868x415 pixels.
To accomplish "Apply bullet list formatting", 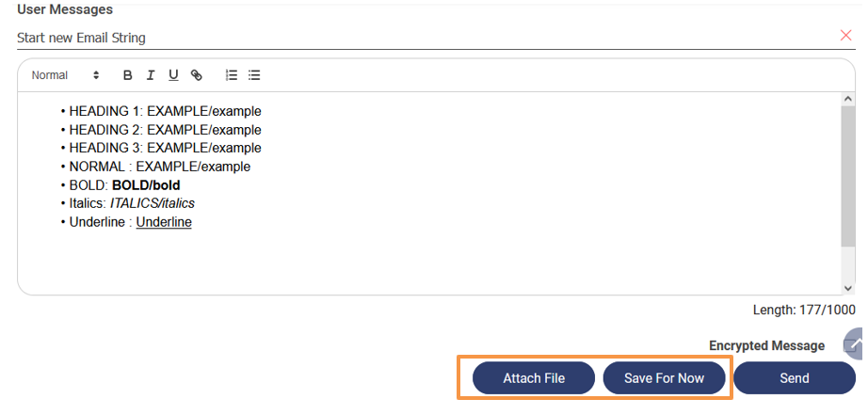I will pyautogui.click(x=254, y=75).
